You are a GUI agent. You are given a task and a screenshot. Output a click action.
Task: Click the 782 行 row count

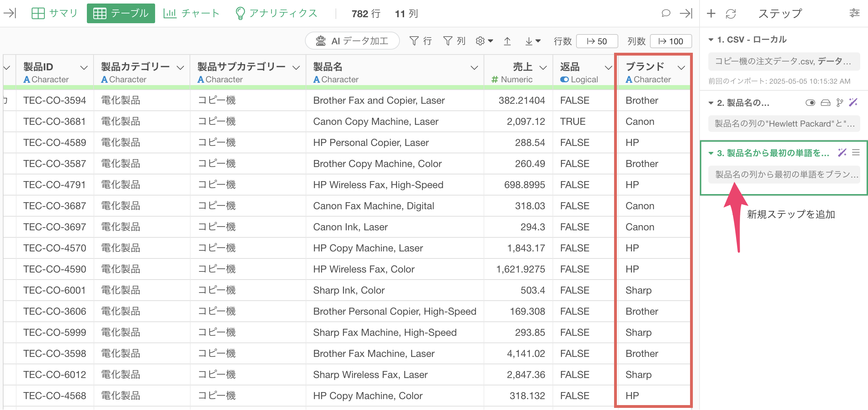366,14
